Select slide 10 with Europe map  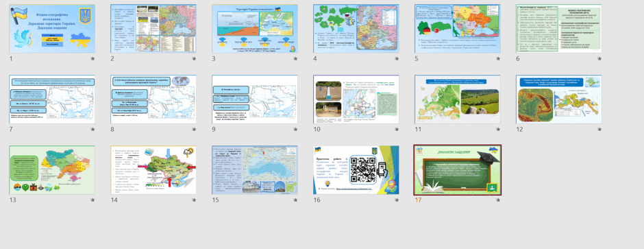click(x=356, y=99)
